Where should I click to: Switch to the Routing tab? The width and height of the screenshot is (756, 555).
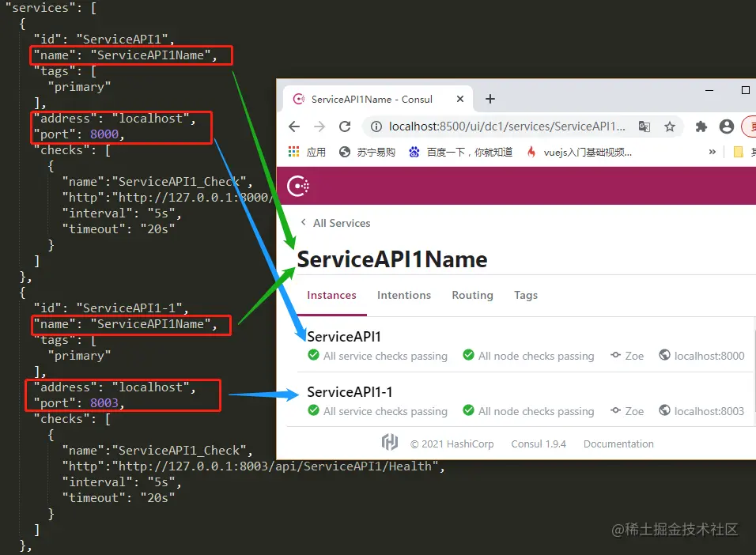[x=473, y=295]
